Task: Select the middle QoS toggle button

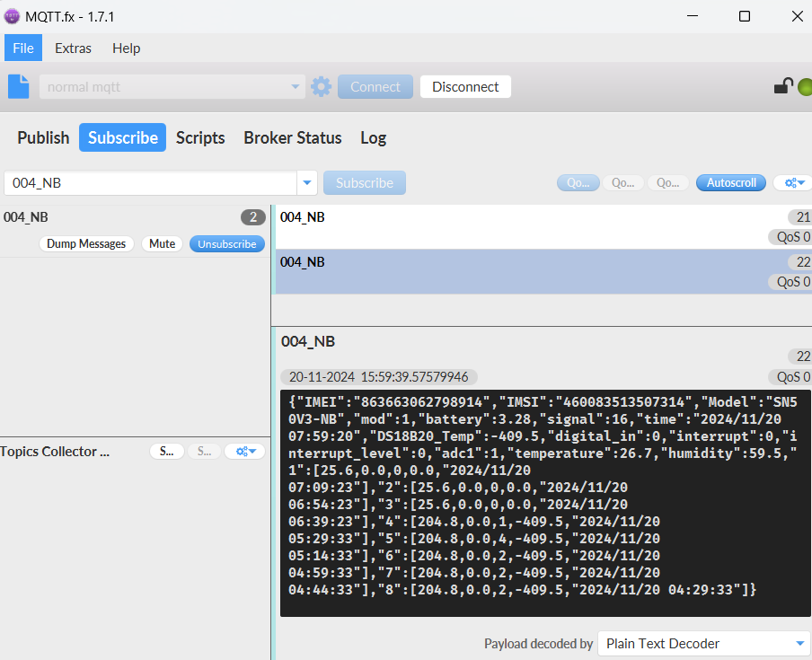Action: point(623,182)
